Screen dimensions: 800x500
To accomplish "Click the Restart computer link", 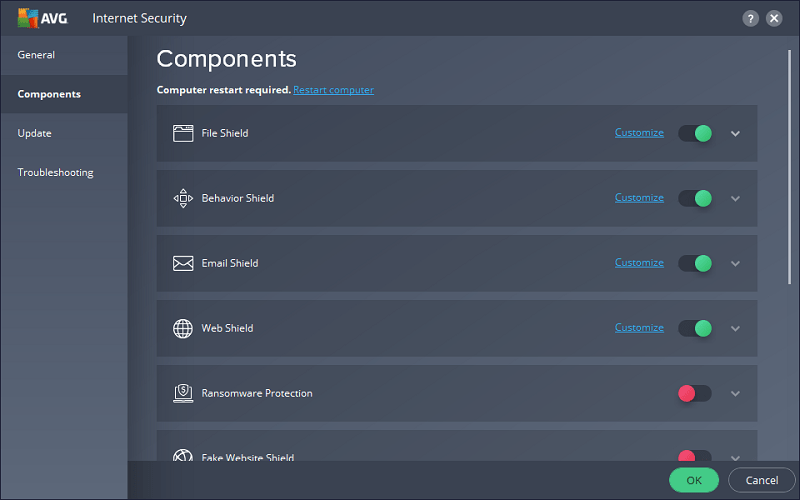I will pyautogui.click(x=333, y=90).
